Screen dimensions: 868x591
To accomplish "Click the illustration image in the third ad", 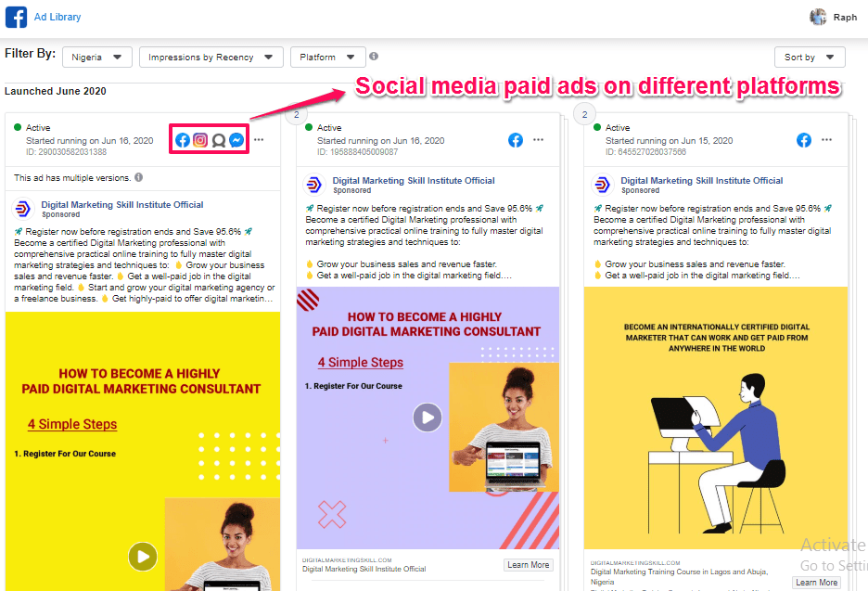I will coord(714,418).
